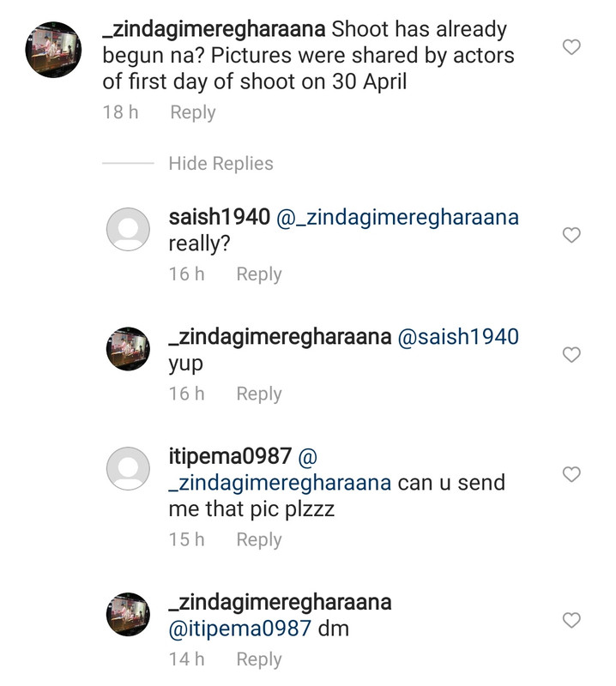Like the top comment about shoot beginning

pos(571,47)
